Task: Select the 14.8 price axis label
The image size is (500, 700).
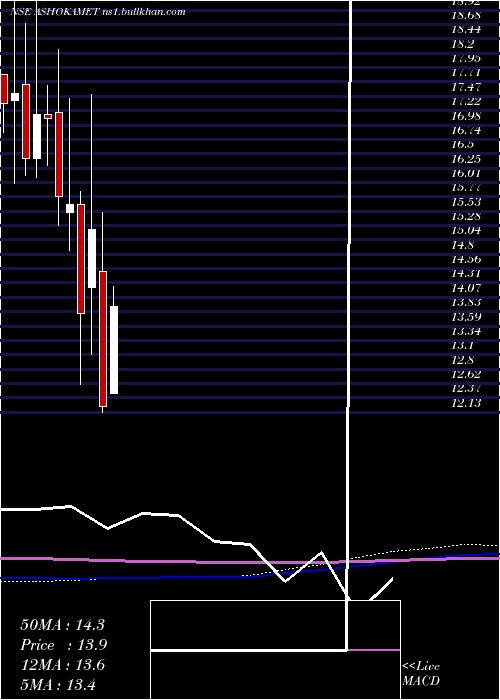Action: click(x=463, y=245)
